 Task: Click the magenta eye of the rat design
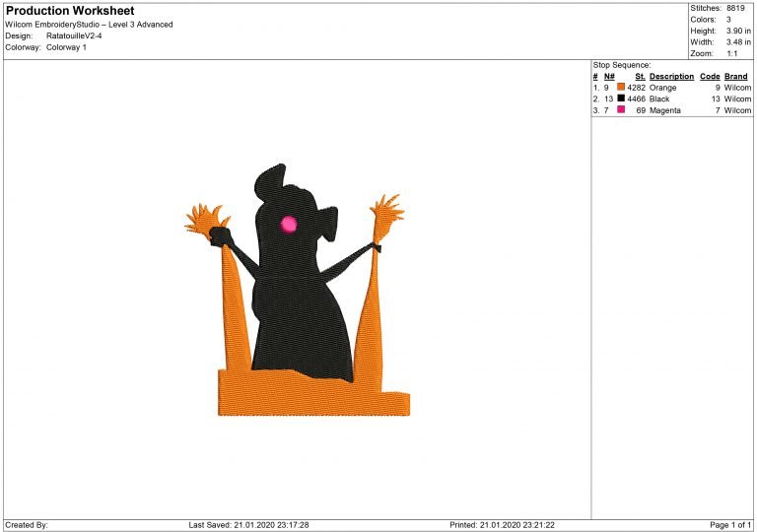pyautogui.click(x=289, y=224)
